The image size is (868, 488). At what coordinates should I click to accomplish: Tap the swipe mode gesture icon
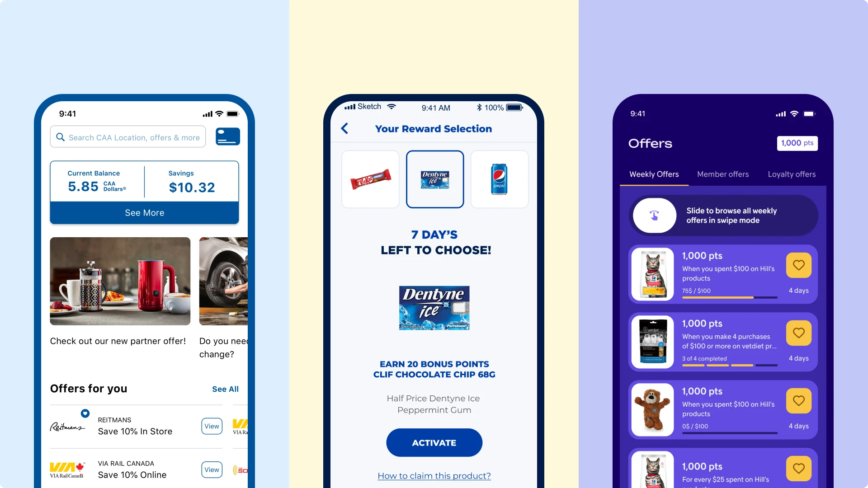point(655,215)
